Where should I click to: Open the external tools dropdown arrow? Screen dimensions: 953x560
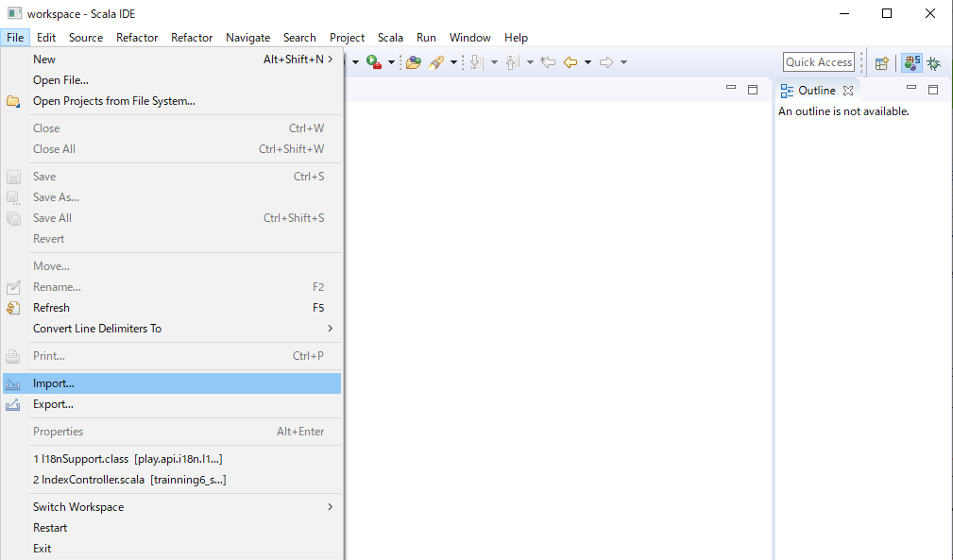[x=391, y=62]
